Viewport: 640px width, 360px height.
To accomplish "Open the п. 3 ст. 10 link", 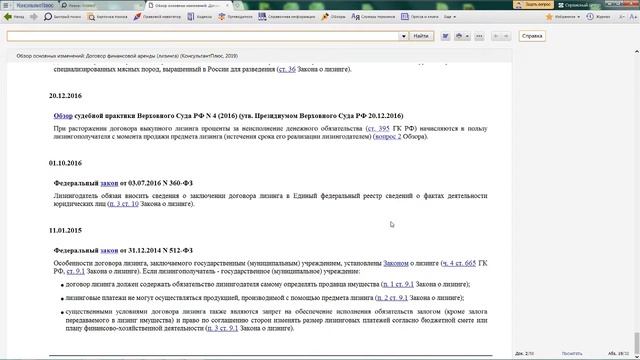I will 124,203.
